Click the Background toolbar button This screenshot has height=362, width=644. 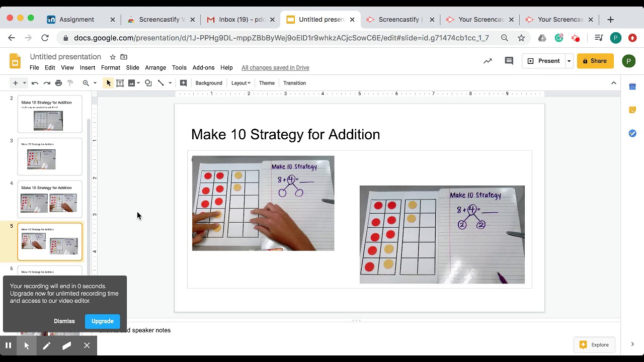[209, 83]
